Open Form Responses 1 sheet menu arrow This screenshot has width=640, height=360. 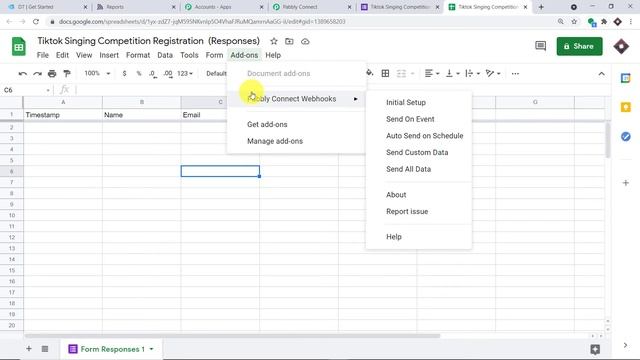(x=151, y=349)
